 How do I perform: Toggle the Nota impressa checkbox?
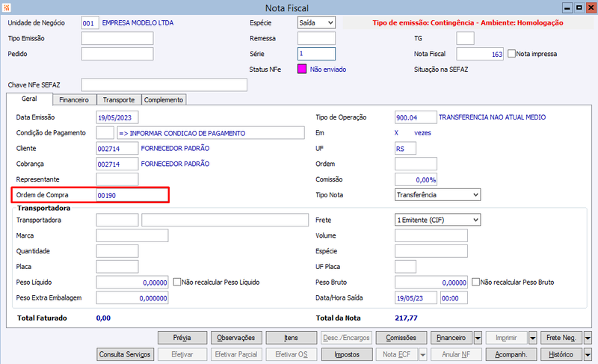coord(511,54)
